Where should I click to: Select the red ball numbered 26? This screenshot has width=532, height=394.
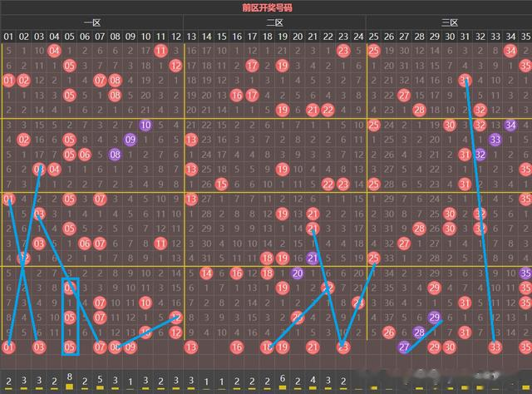pos(389,332)
